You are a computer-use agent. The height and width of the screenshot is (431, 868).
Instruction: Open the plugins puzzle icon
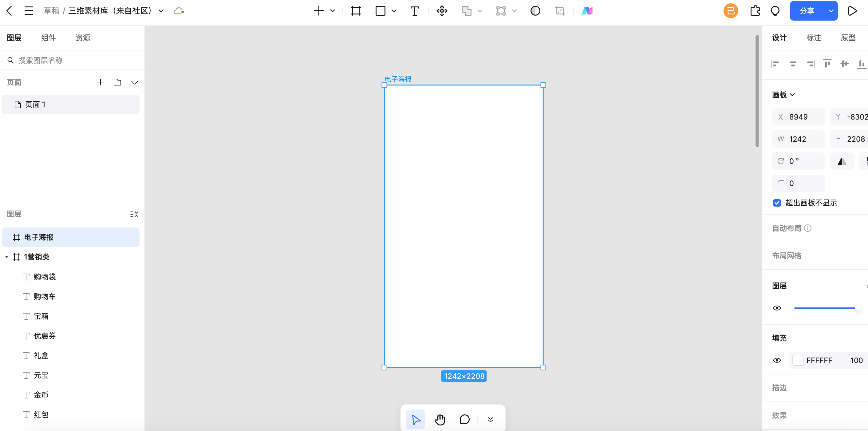click(x=755, y=11)
